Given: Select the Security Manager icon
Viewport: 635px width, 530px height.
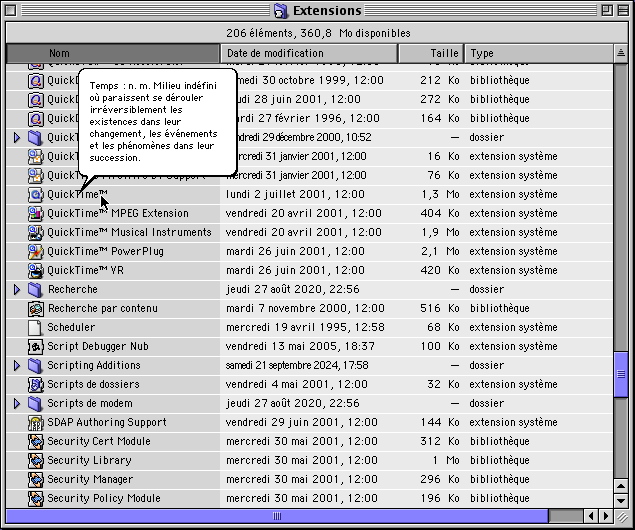Looking at the screenshot, I should pos(36,480).
